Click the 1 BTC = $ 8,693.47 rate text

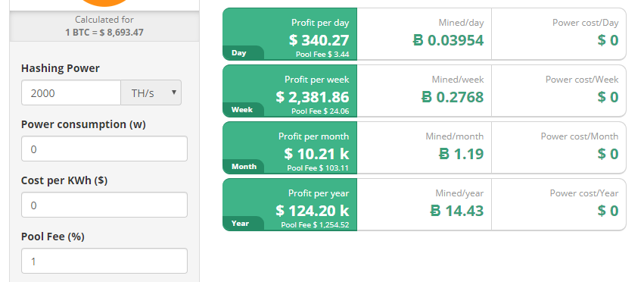point(104,32)
